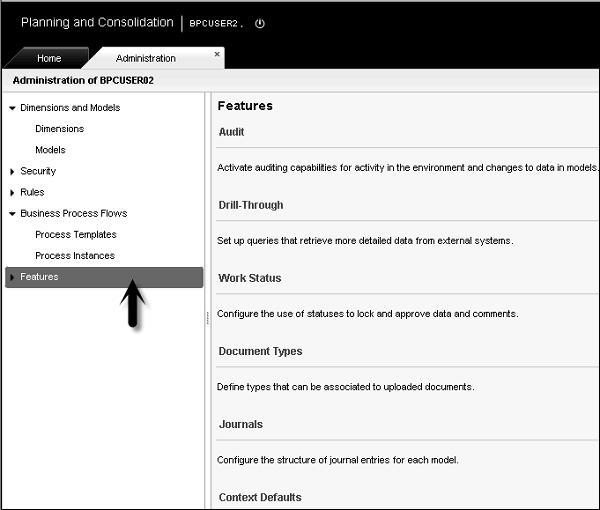Open Models in the navigation tree
600x510 pixels.
pos(50,150)
